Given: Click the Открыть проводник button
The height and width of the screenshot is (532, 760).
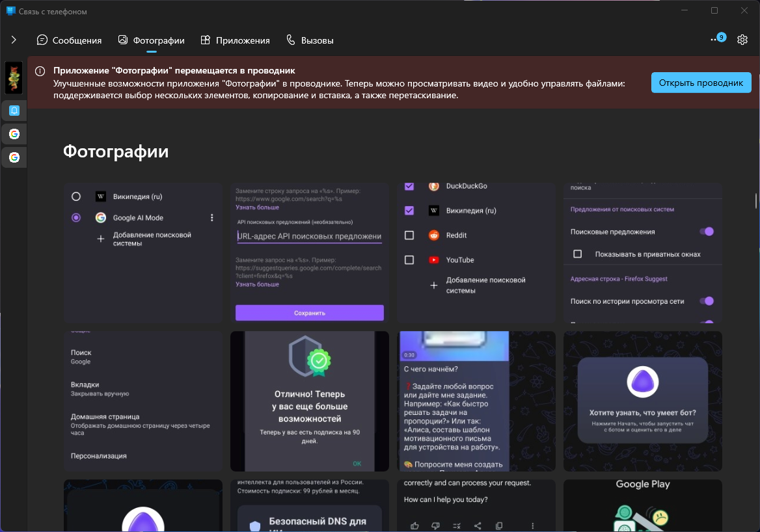Looking at the screenshot, I should 701,83.
